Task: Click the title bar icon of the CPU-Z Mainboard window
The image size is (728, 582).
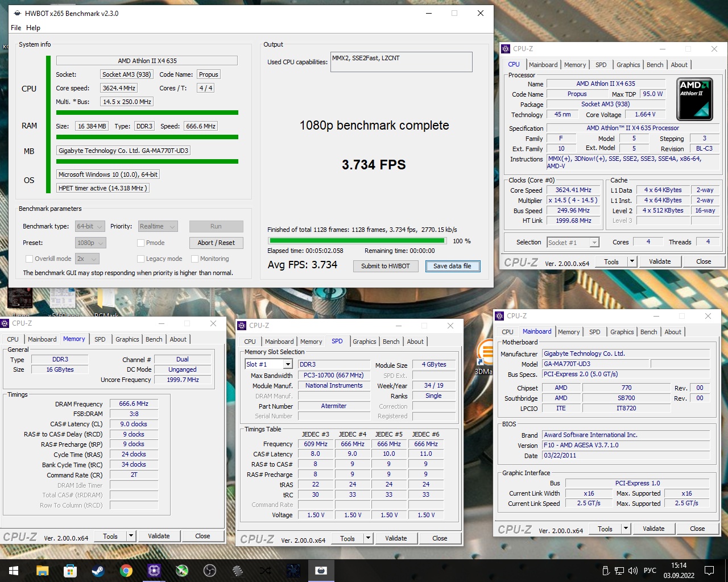Action: click(x=500, y=316)
